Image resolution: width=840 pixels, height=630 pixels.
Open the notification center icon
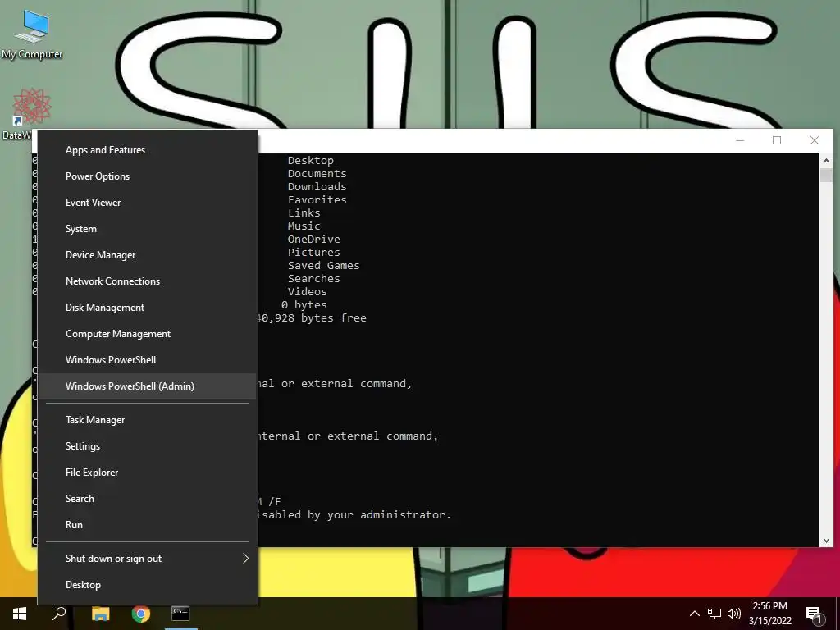[815, 615]
